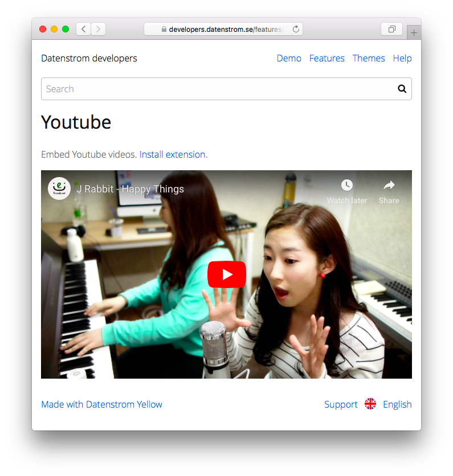Focus the Search input field

pos(217,89)
